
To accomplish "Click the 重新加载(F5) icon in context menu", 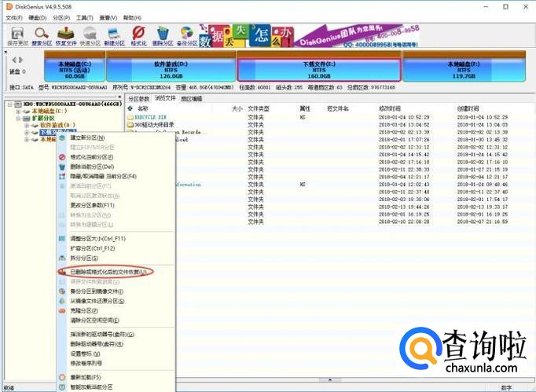I will coord(62,377).
